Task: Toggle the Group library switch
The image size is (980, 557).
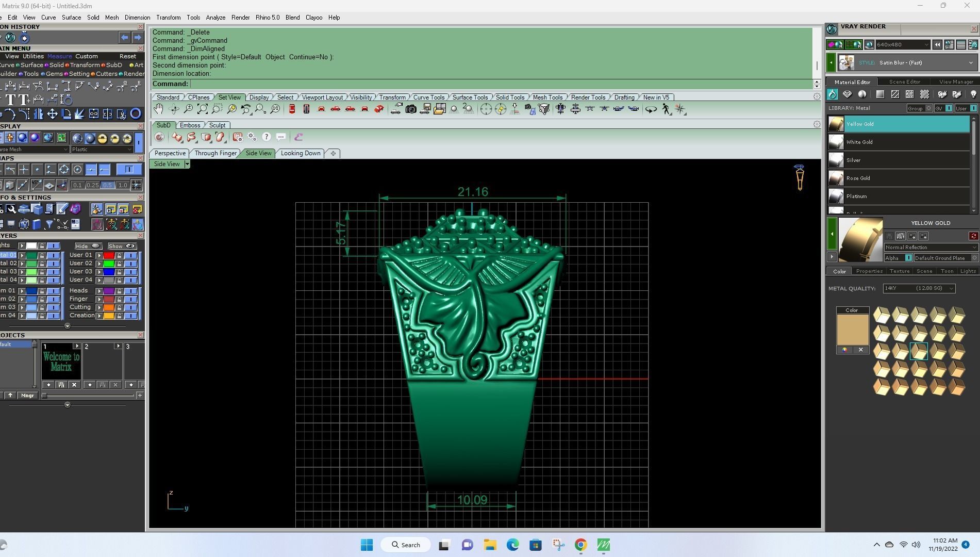Action: tap(928, 108)
